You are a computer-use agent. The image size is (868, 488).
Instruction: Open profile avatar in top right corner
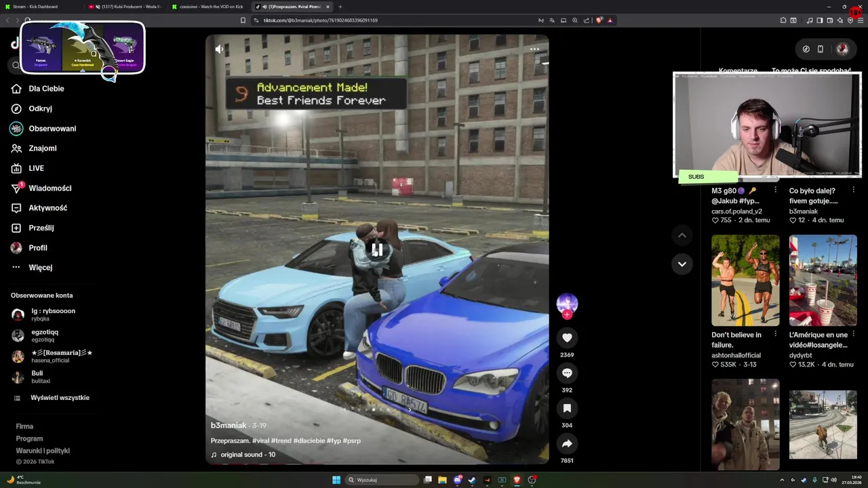[x=842, y=49]
